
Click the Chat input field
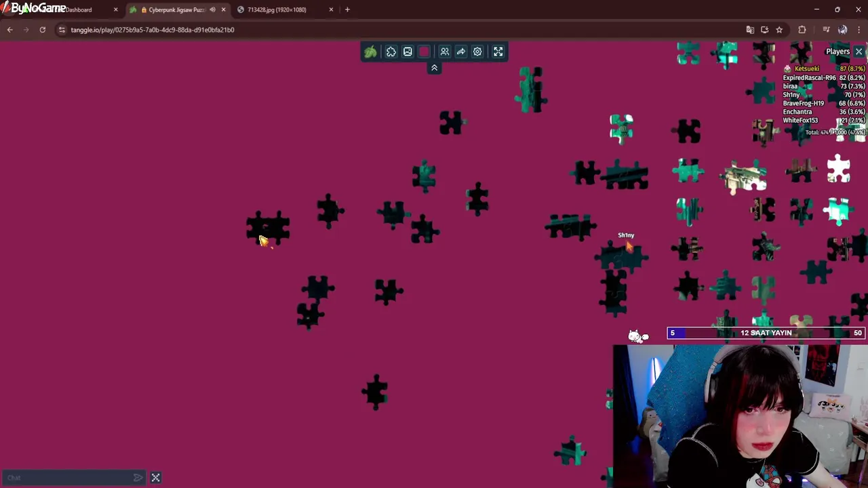(68, 478)
